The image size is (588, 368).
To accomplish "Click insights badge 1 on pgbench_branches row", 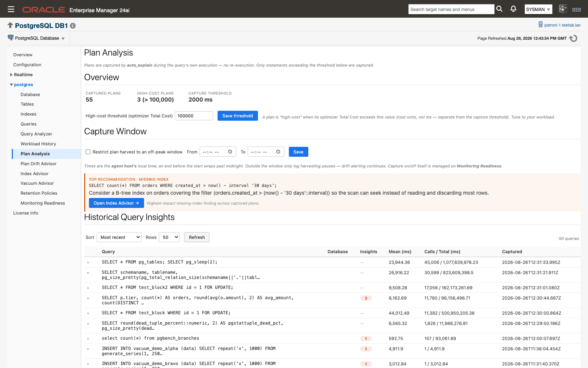I will (366, 339).
